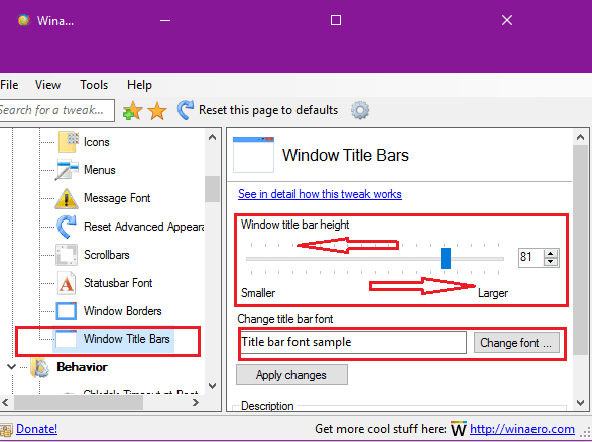
Task: Click the Winaero app icon in the title bar
Action: click(x=24, y=20)
